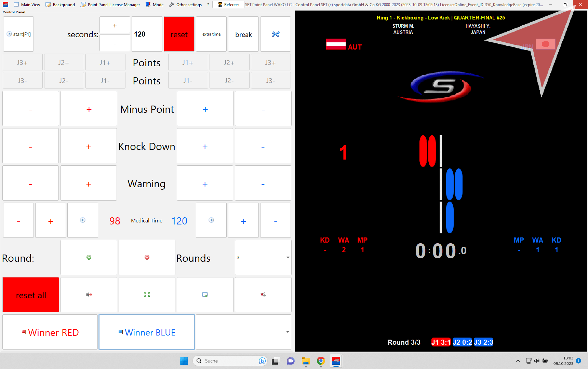Increase the seconds with the plus stepper
Viewport: 588px width, 369px height.
pyautogui.click(x=115, y=26)
